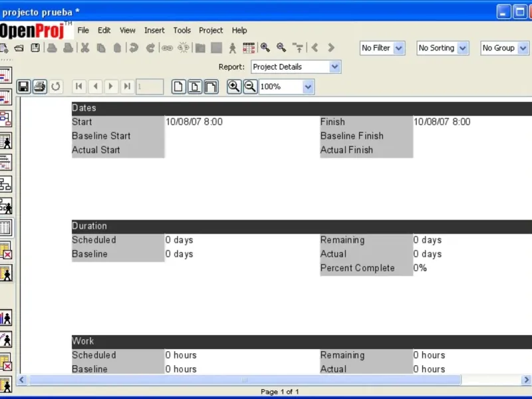Go to next report page
Screen dimensions: 532x399
pos(110,86)
